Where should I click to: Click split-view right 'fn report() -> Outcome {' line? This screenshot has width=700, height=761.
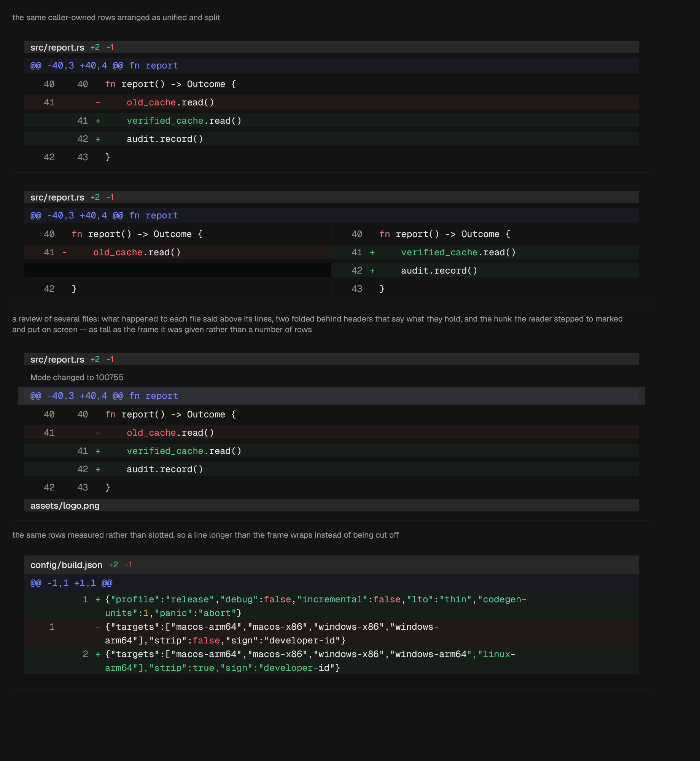[x=485, y=234]
